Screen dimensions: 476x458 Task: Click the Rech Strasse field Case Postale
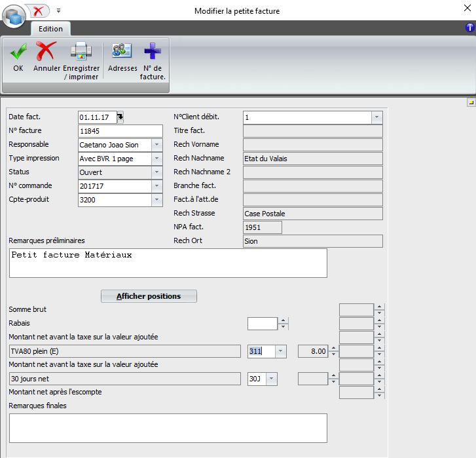point(313,214)
